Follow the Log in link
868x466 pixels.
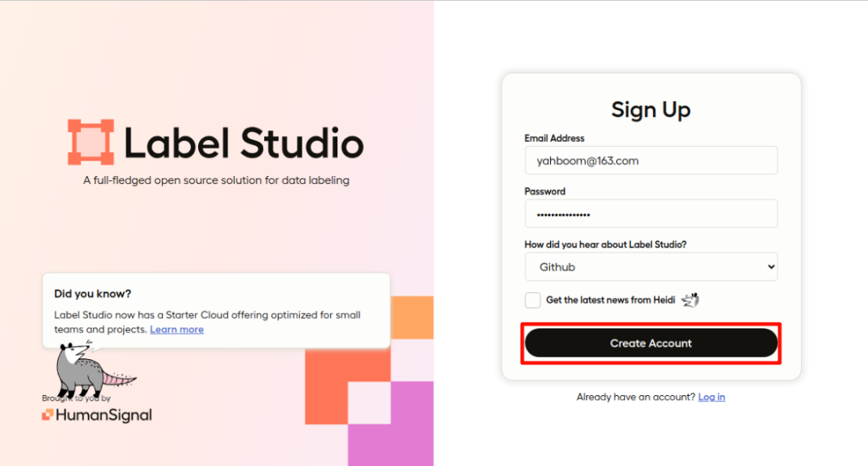712,397
